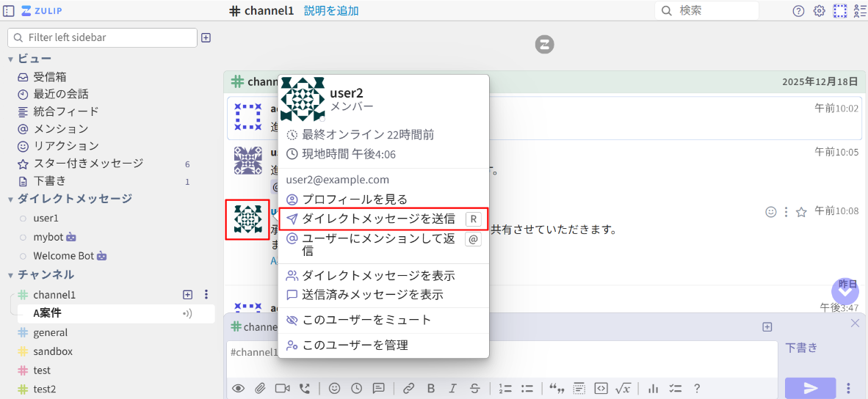Choose ダイレクトメッセージを送信
Screen dimensions: 868x399
[x=383, y=219]
